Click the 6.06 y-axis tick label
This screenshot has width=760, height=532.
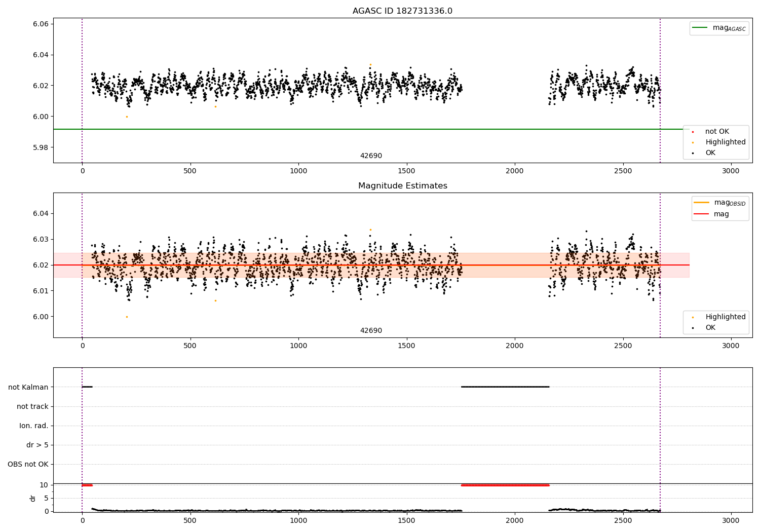pos(41,24)
